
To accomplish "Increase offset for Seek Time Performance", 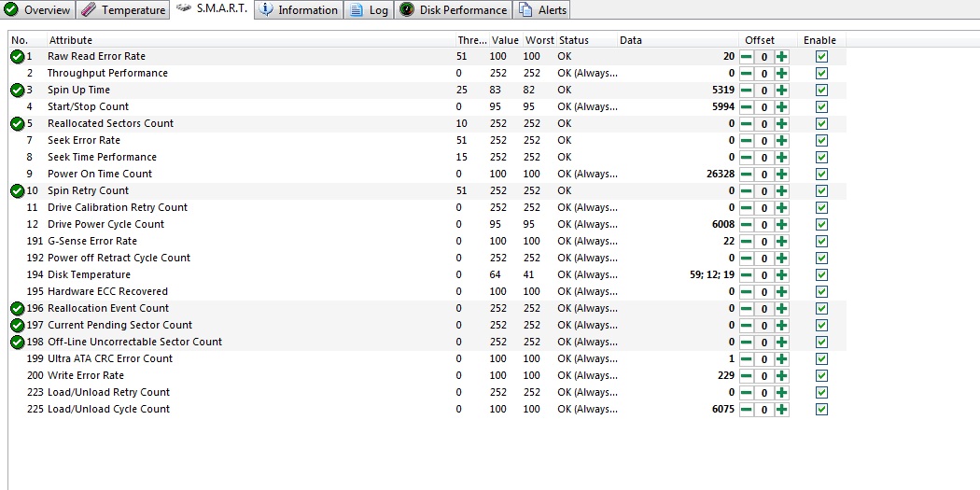I will click(x=781, y=158).
